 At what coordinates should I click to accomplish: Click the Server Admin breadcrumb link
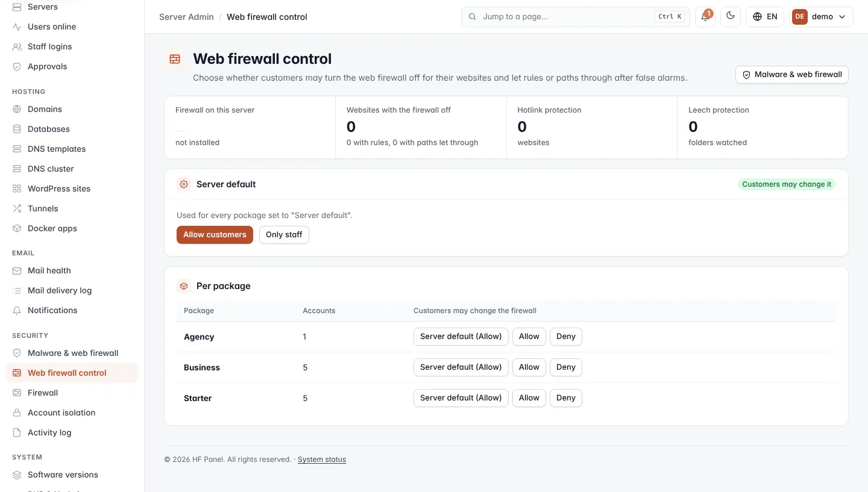click(x=186, y=17)
